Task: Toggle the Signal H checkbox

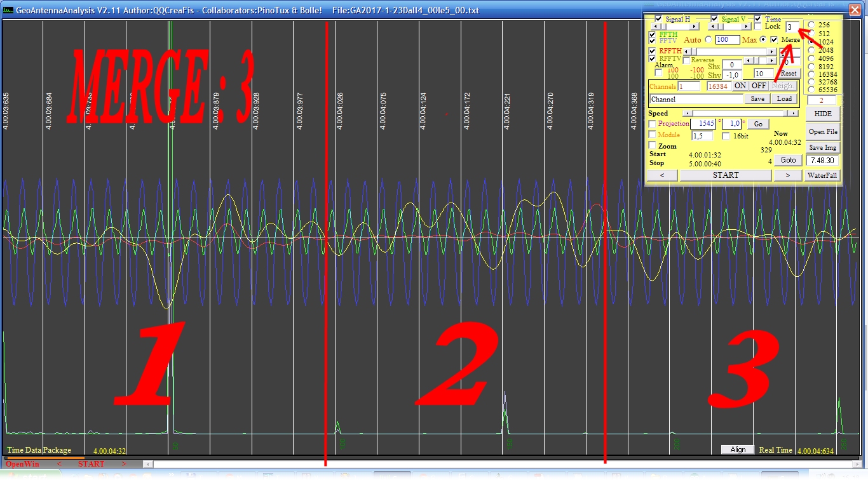Action: 658,19
